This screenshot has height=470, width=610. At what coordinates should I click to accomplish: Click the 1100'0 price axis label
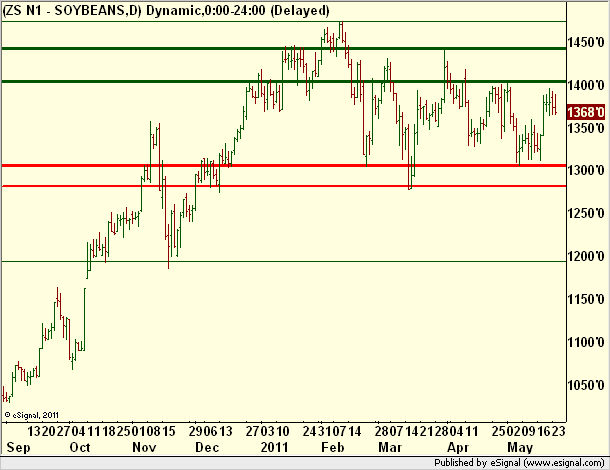[x=586, y=342]
